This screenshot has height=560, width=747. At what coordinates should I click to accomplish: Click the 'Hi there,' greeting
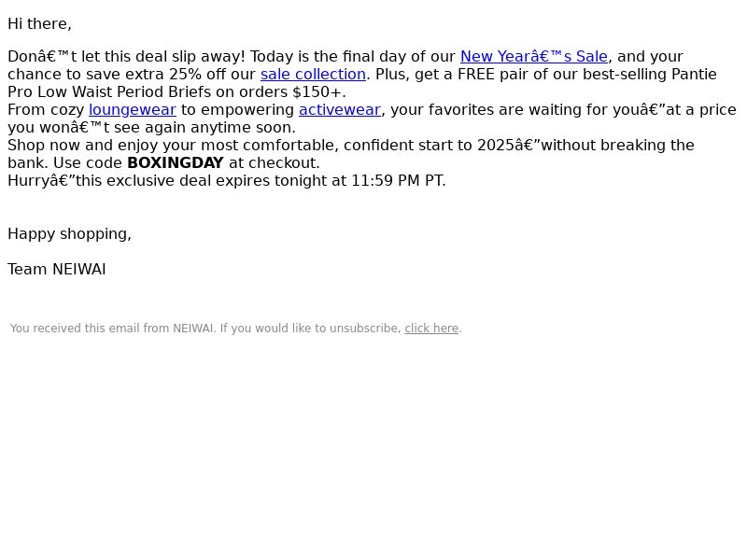pyautogui.click(x=39, y=24)
